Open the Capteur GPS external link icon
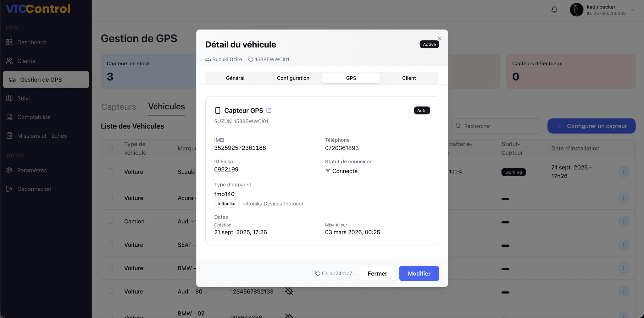This screenshot has height=318, width=644. [x=269, y=111]
